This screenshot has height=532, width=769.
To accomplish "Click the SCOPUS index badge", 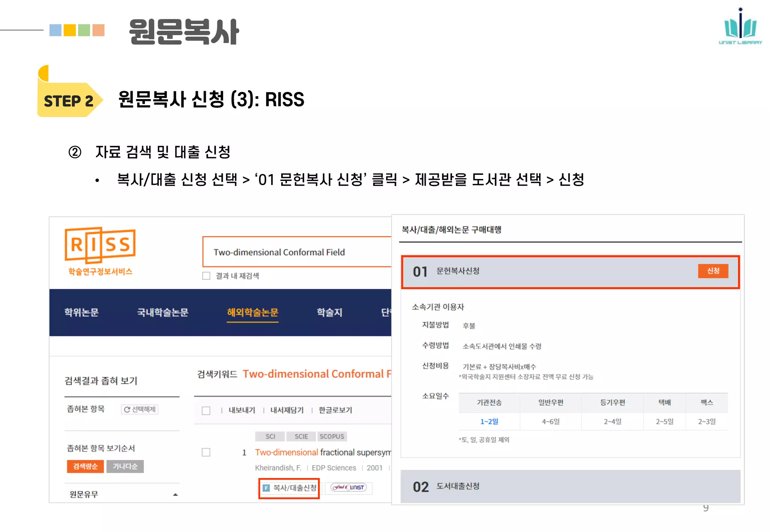I will click(x=332, y=436).
